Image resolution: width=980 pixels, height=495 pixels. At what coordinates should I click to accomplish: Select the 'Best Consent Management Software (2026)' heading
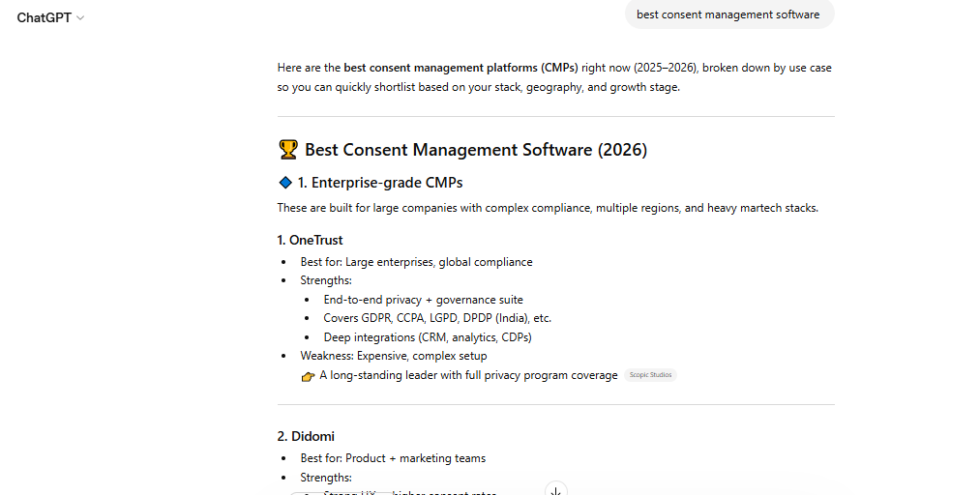coord(476,150)
